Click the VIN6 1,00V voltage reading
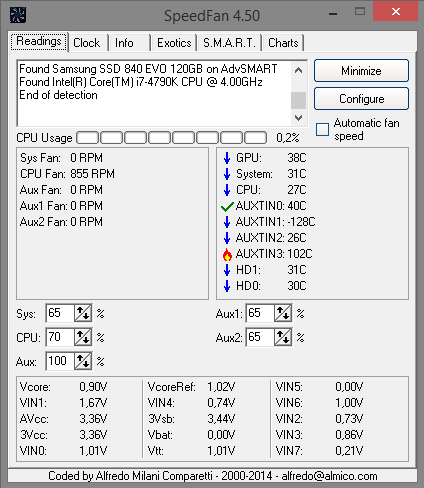The width and height of the screenshot is (424, 488). [x=319, y=403]
